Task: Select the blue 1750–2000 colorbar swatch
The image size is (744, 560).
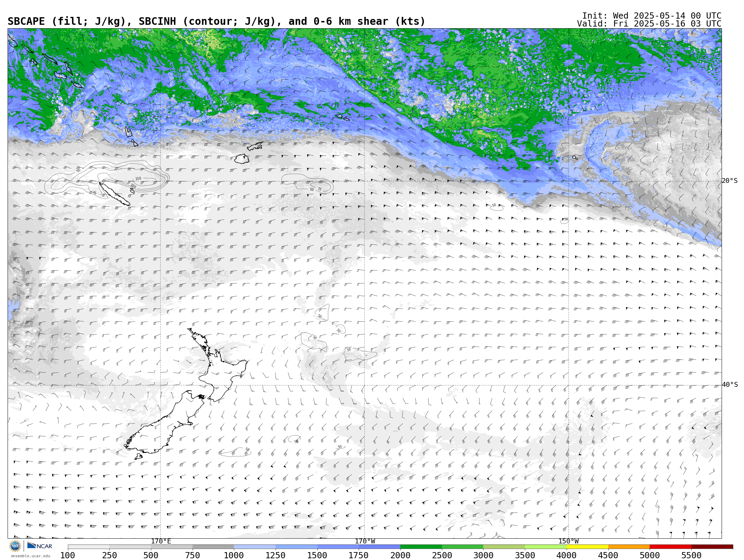Action: pos(379,547)
